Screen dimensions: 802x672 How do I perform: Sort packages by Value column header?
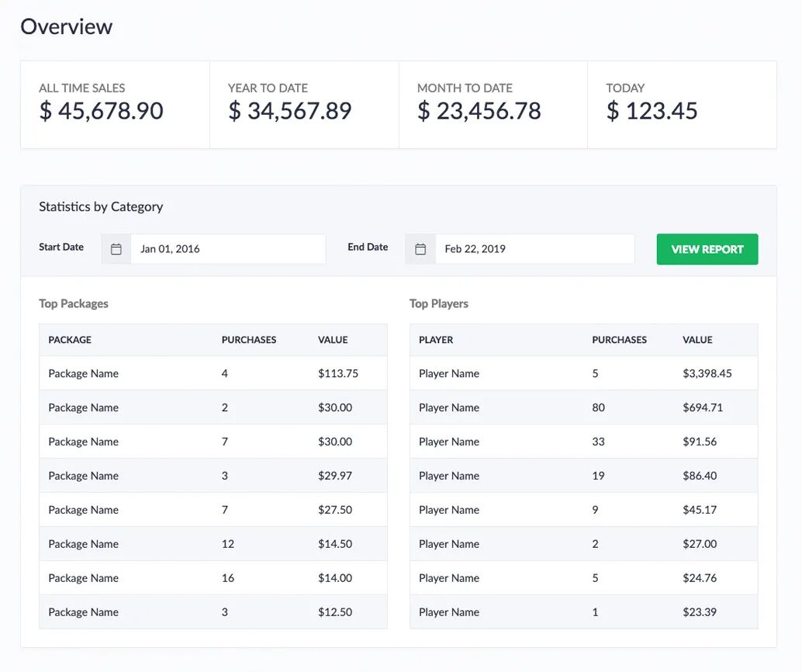point(333,340)
